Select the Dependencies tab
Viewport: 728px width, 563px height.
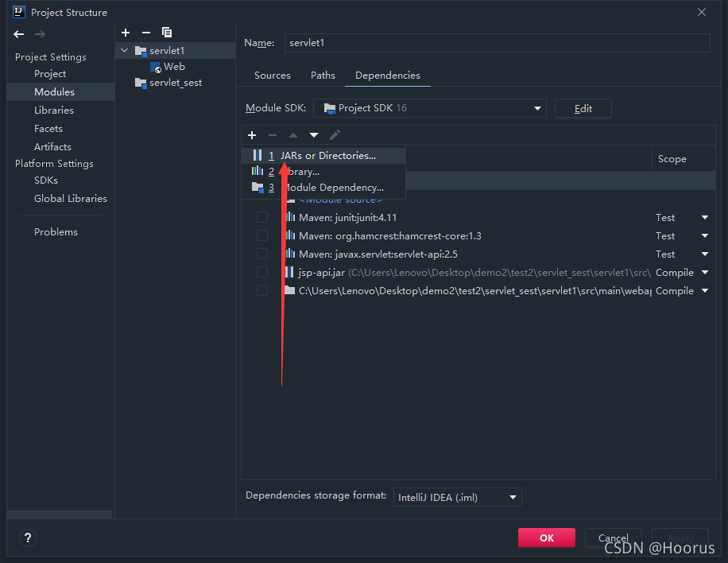click(388, 76)
